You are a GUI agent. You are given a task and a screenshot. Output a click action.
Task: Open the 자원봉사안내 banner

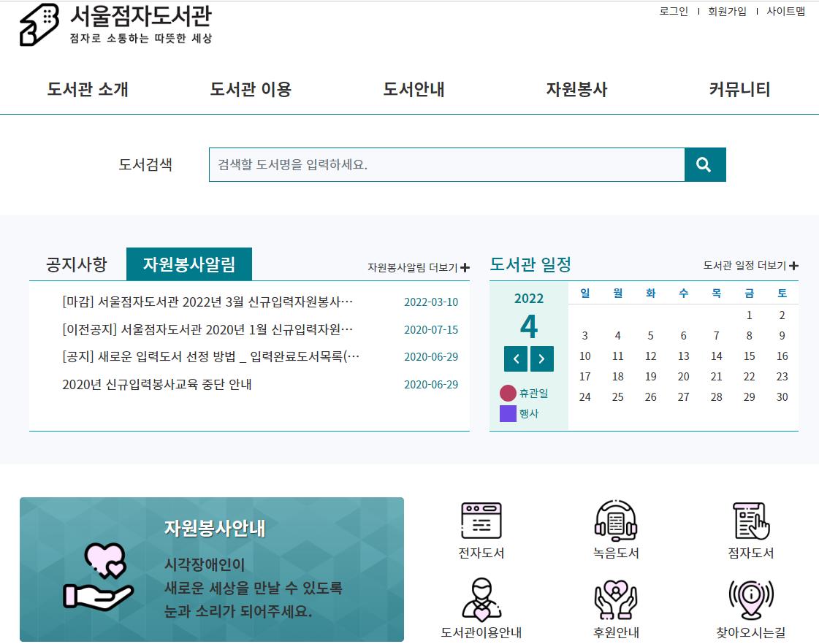point(212,570)
